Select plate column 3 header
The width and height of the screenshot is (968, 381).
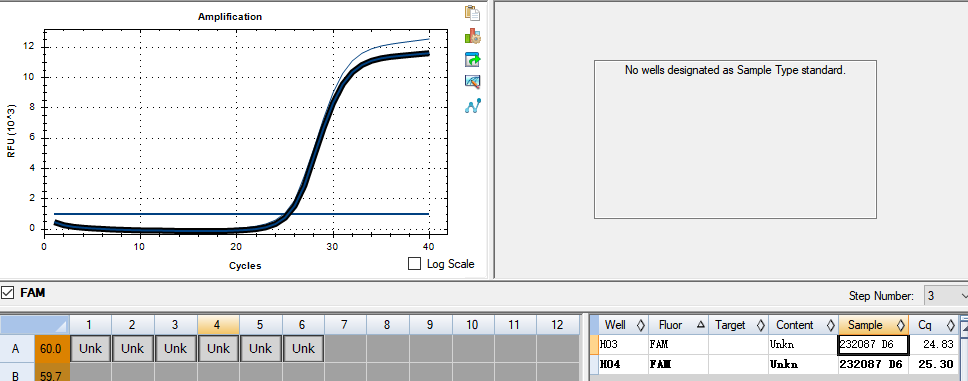click(x=175, y=324)
